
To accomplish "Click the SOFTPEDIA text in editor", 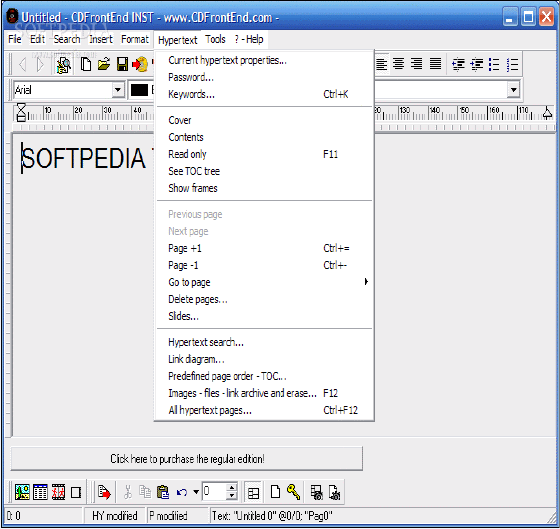I will click(84, 158).
